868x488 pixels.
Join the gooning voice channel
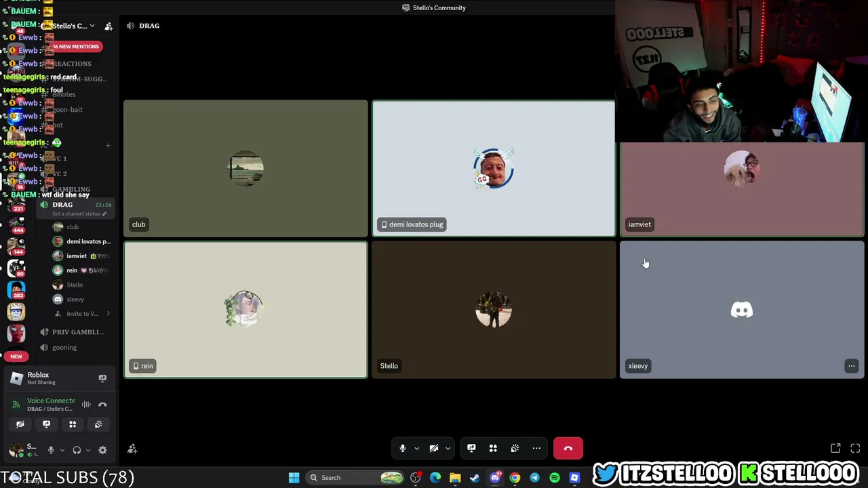click(64, 348)
